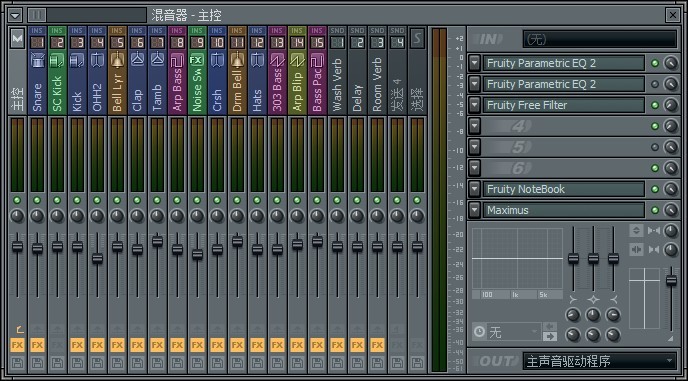The image size is (688, 381).
Task: Click the left arrow button beside 无
Action: [550, 326]
